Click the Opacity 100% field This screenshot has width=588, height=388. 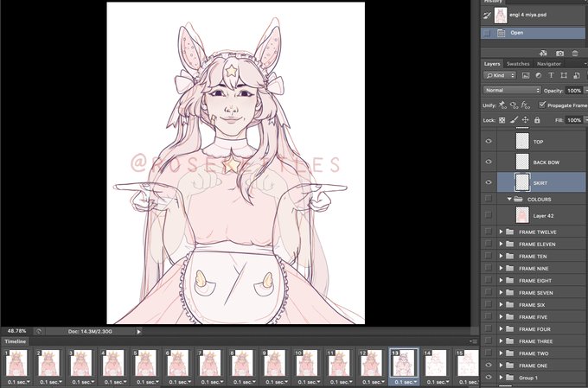pyautogui.click(x=574, y=91)
